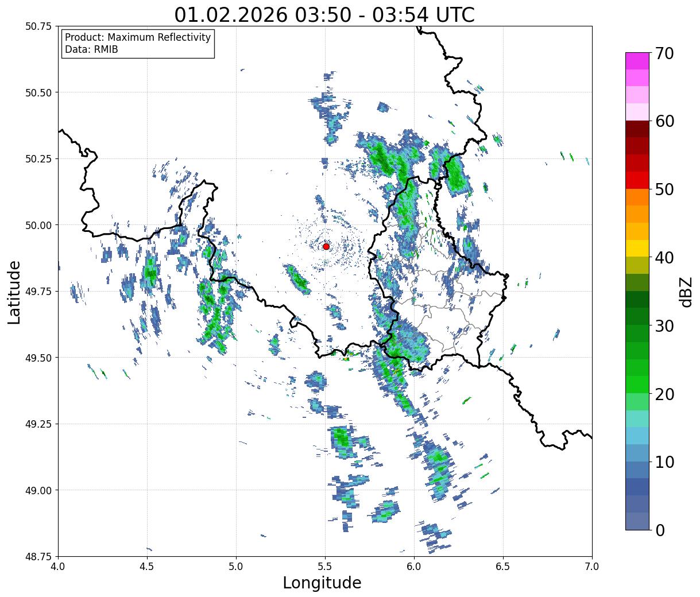
Task: Click the 'Product: Maximum Reflectivity' legend text
Action: tap(138, 37)
